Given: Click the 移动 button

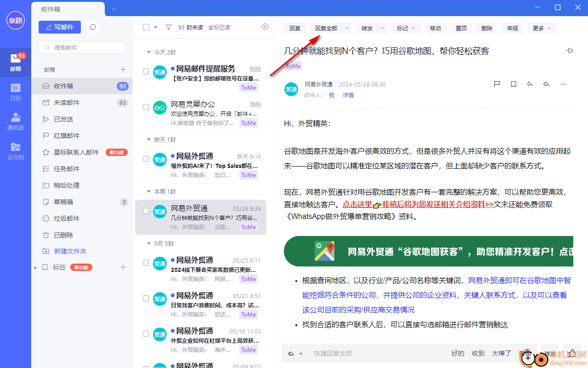Looking at the screenshot, I should coord(435,28).
